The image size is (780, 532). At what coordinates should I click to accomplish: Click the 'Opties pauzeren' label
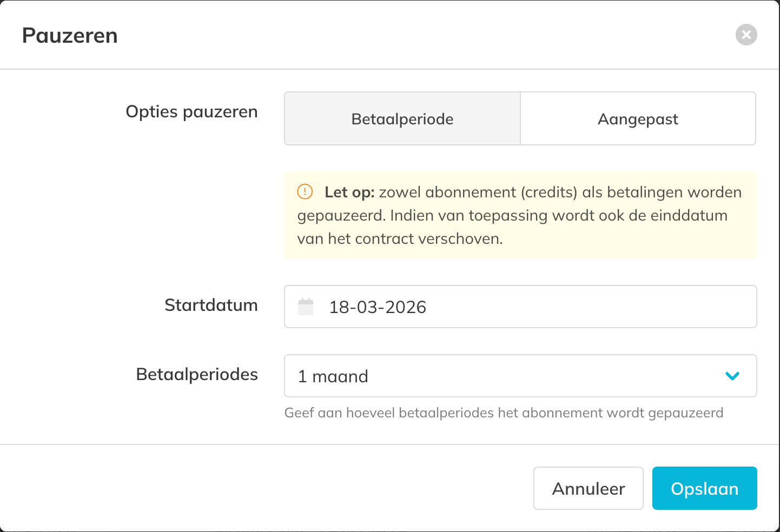coord(191,111)
